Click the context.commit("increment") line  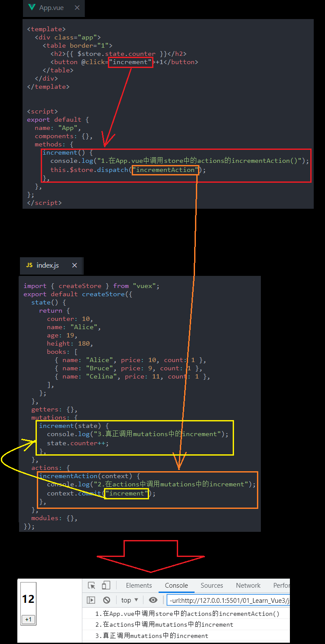coord(101,493)
